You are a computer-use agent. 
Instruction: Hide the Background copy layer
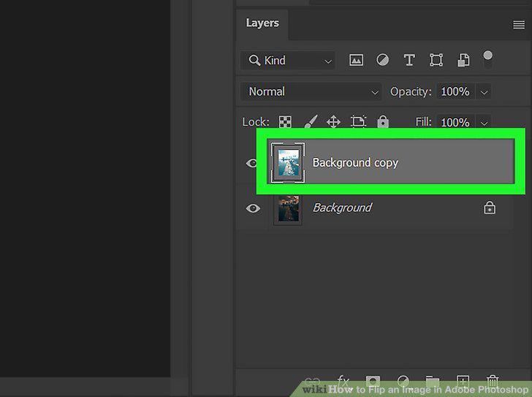(x=251, y=163)
